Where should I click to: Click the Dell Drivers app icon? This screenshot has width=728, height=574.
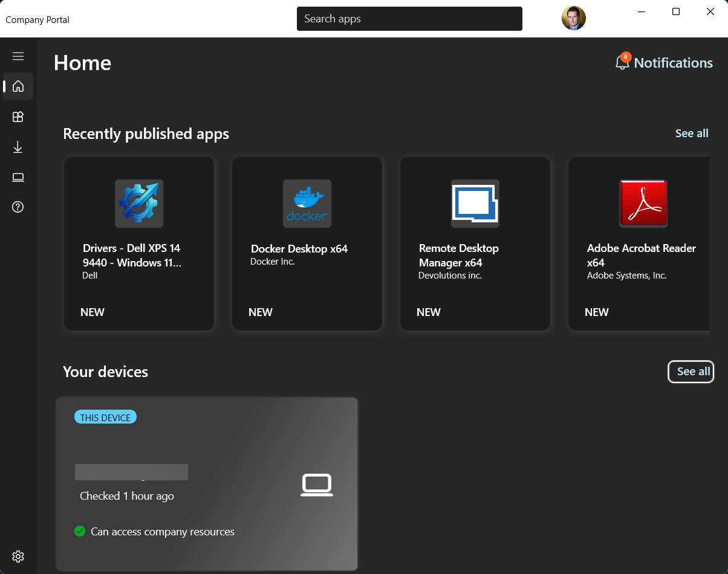pyautogui.click(x=139, y=204)
